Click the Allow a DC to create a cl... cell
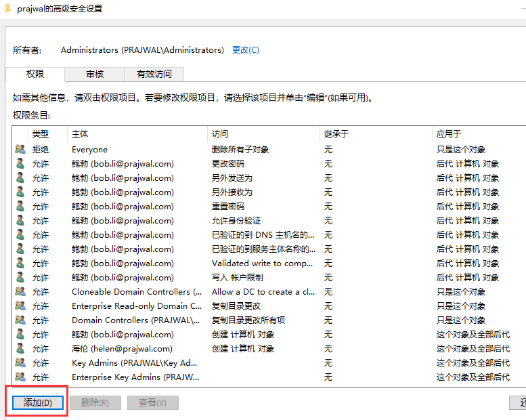526x420 pixels. point(263,292)
